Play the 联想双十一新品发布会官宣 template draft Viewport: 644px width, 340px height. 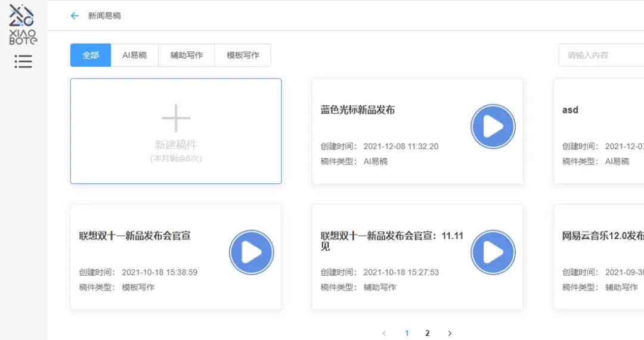[252, 252]
